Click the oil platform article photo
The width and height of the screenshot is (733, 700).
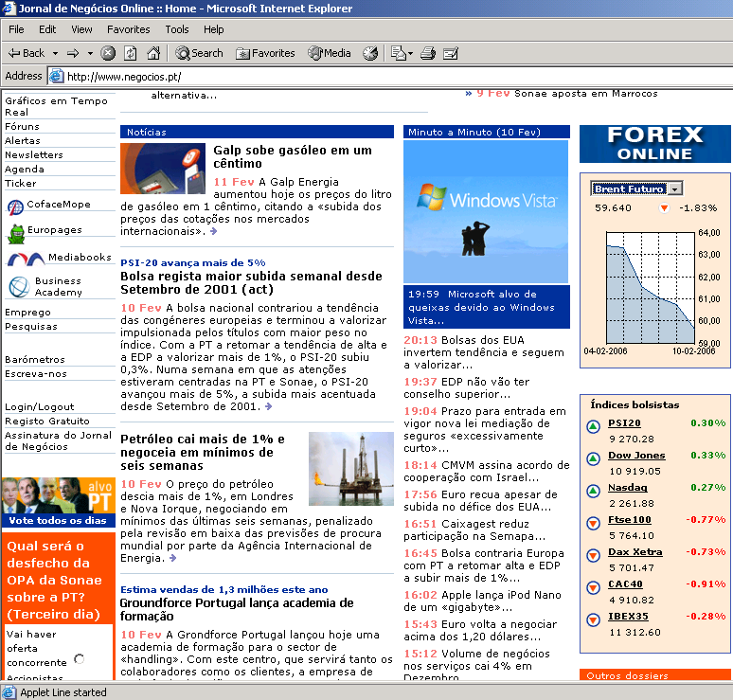click(351, 469)
